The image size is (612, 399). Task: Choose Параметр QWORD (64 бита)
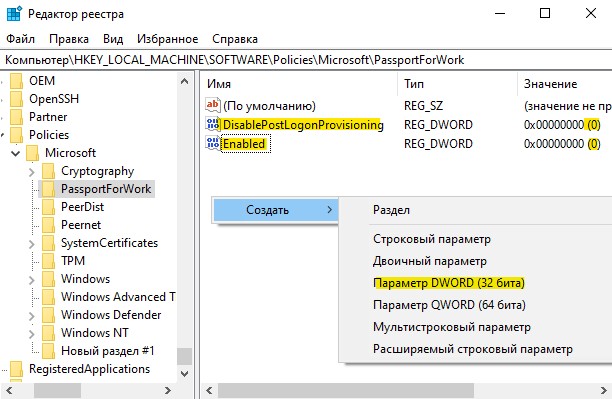(449, 305)
